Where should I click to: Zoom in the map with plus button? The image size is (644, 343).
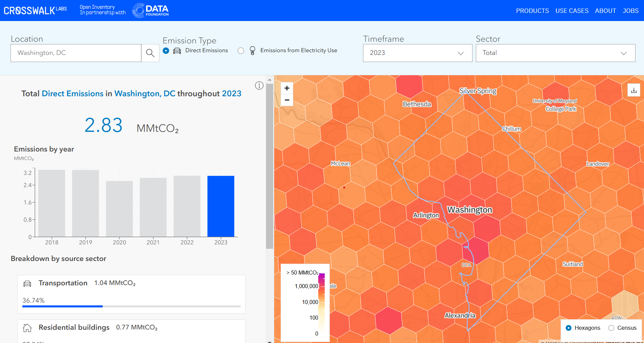pyautogui.click(x=287, y=88)
